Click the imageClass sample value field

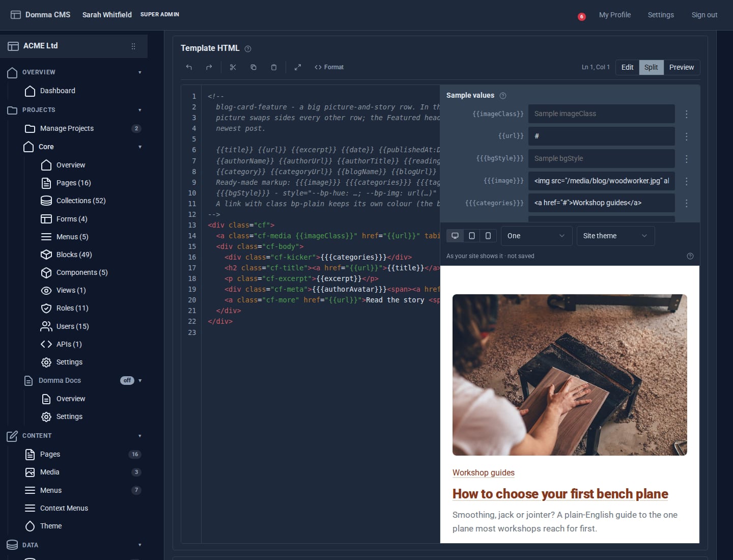coord(602,114)
